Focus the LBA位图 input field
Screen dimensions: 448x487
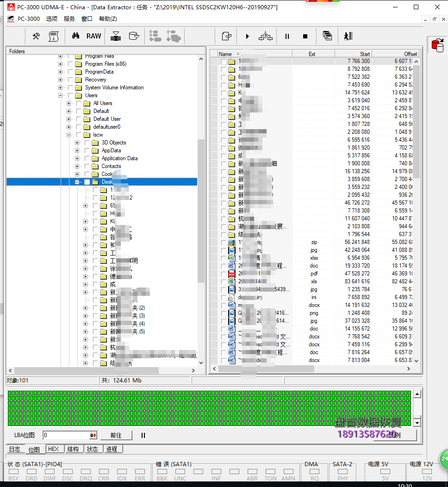tap(67, 436)
